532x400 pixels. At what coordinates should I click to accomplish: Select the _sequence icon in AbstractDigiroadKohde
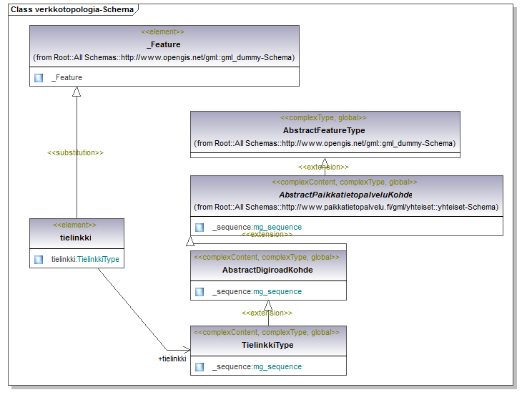(x=199, y=292)
